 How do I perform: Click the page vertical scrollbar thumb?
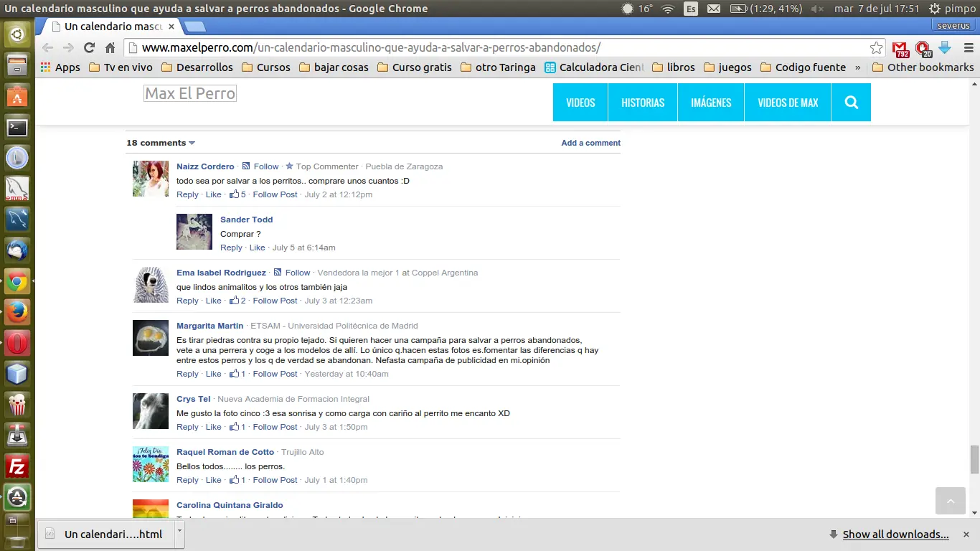pos(974,459)
